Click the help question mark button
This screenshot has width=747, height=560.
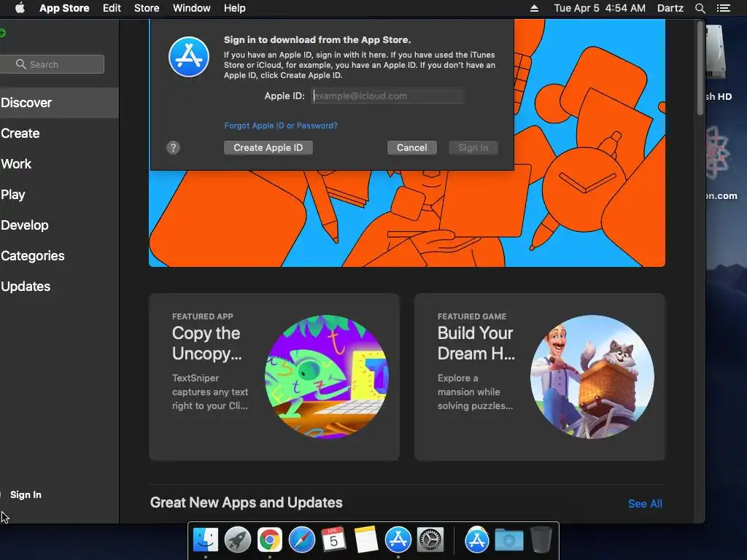pos(174,147)
